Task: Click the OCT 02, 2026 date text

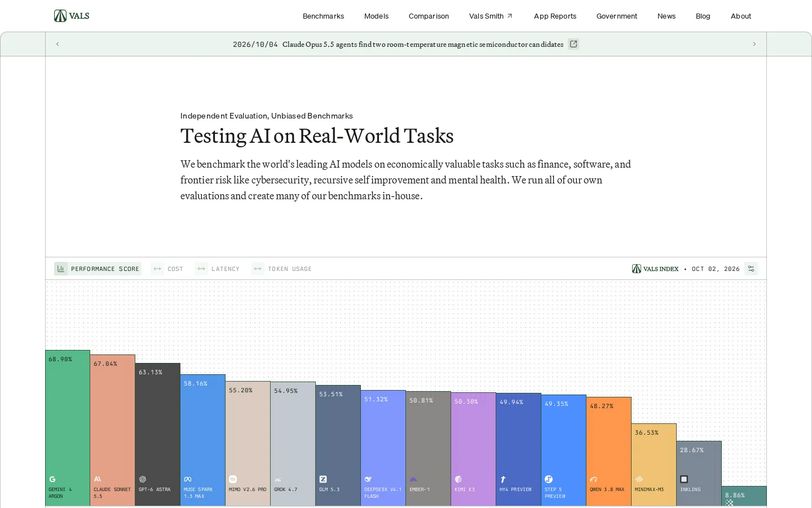Action: click(716, 269)
